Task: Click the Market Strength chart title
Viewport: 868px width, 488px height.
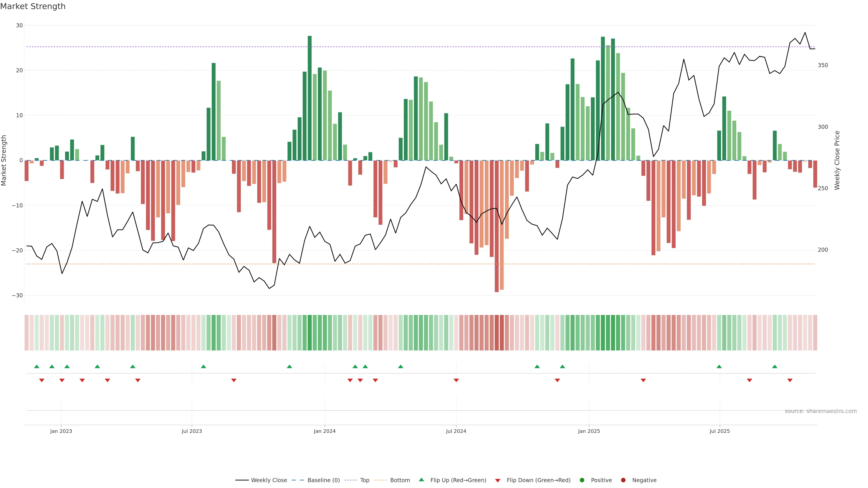Action: click(x=33, y=6)
